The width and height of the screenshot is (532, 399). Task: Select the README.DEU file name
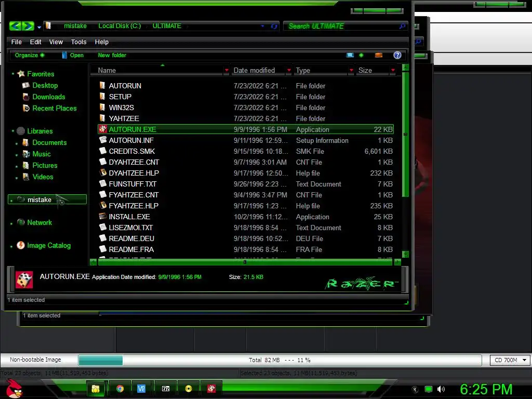point(131,238)
